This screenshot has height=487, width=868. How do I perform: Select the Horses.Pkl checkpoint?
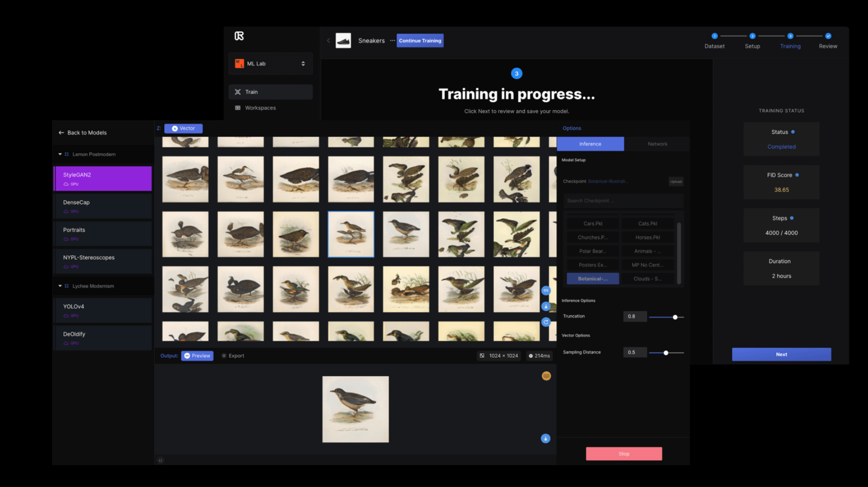coord(647,237)
